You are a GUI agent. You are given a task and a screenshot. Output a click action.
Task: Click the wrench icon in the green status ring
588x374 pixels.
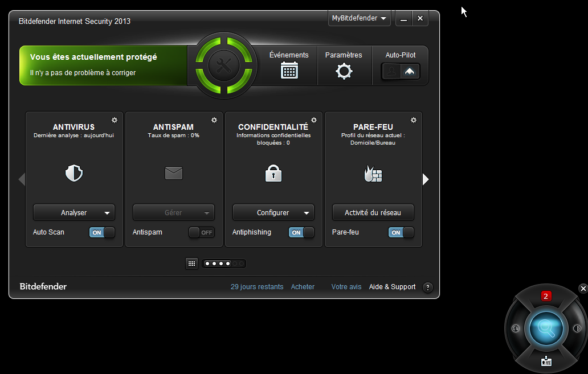pyautogui.click(x=224, y=65)
